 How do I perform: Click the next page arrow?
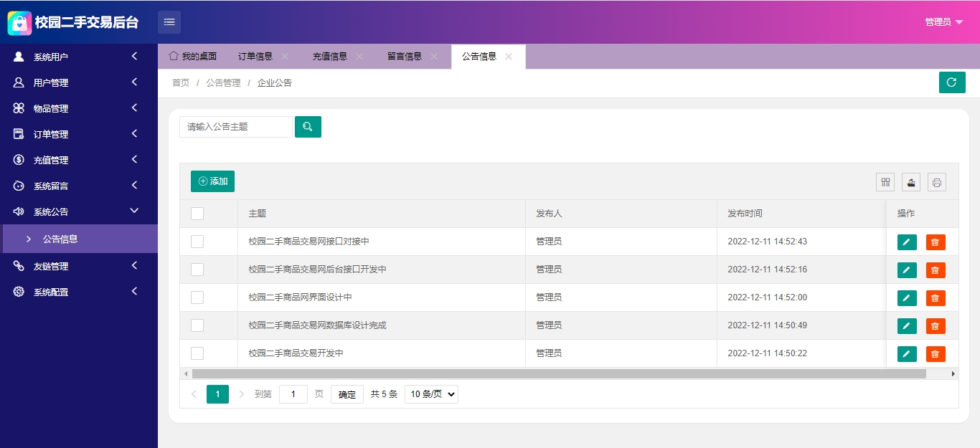point(241,394)
